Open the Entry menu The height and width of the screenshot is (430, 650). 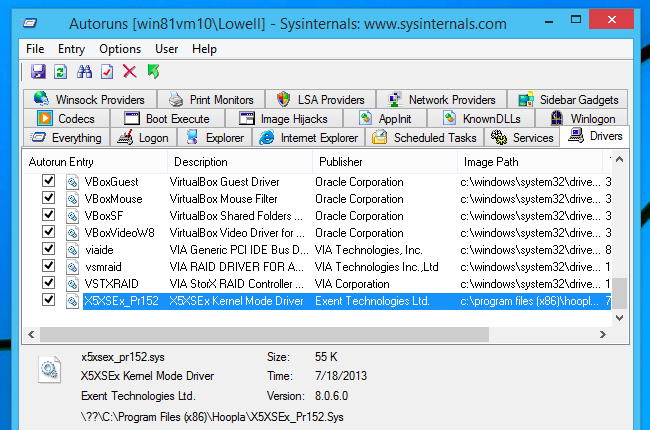tap(71, 49)
